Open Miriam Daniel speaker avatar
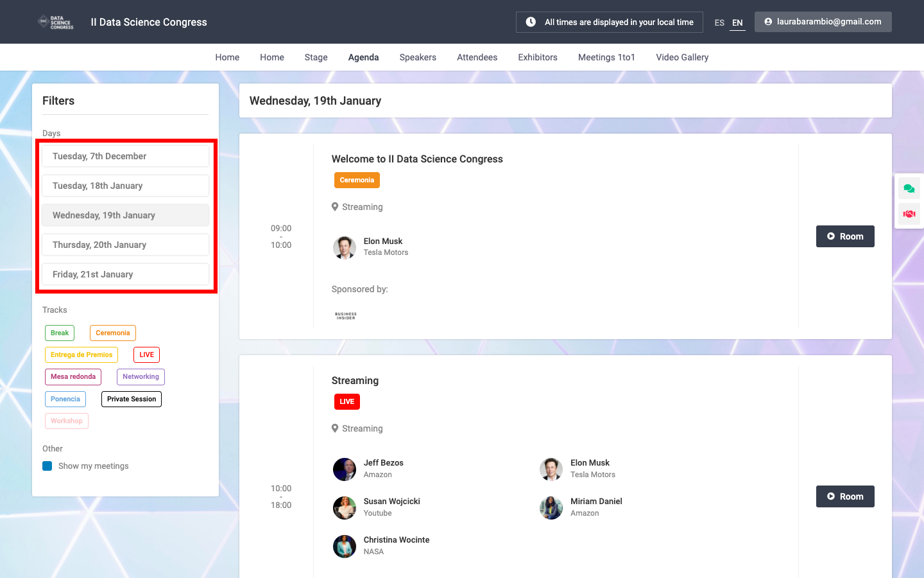Image resolution: width=924 pixels, height=578 pixels. click(551, 508)
